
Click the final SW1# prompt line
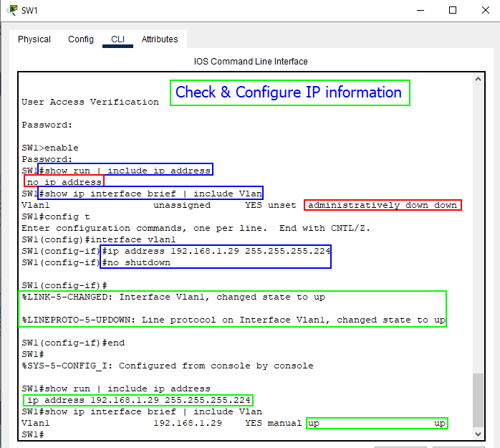click(x=33, y=434)
